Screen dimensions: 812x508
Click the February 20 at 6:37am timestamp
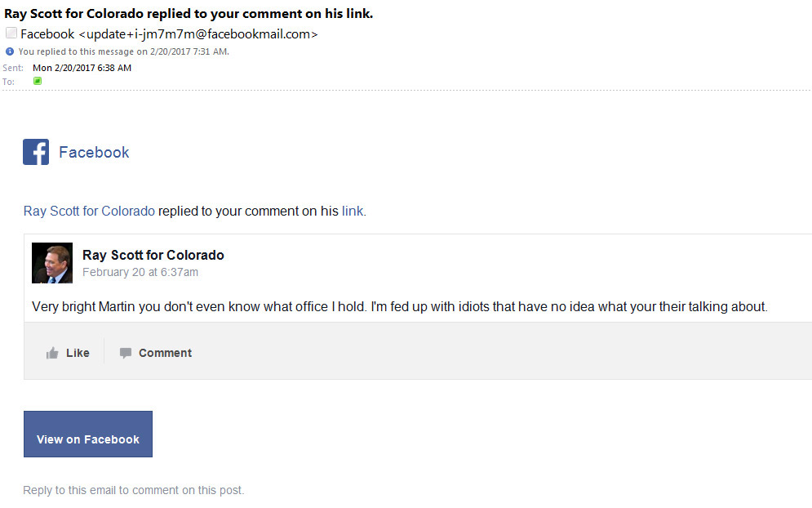point(140,272)
